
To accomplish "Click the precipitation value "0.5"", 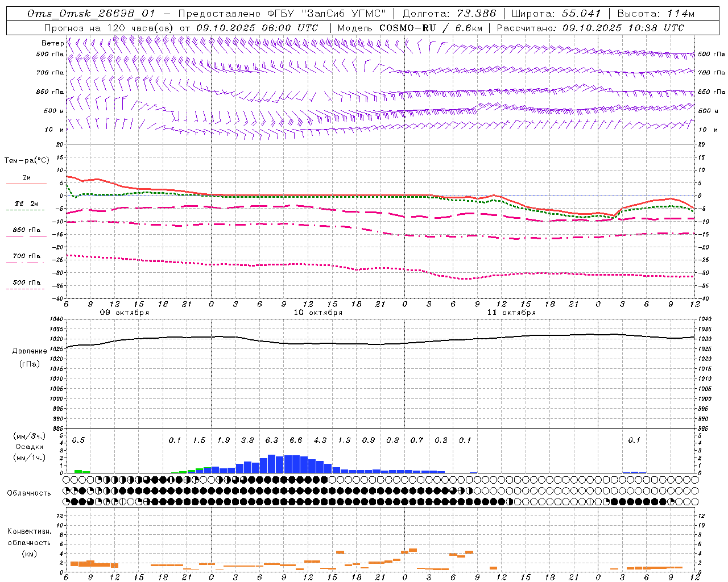I will click(x=78, y=440).
